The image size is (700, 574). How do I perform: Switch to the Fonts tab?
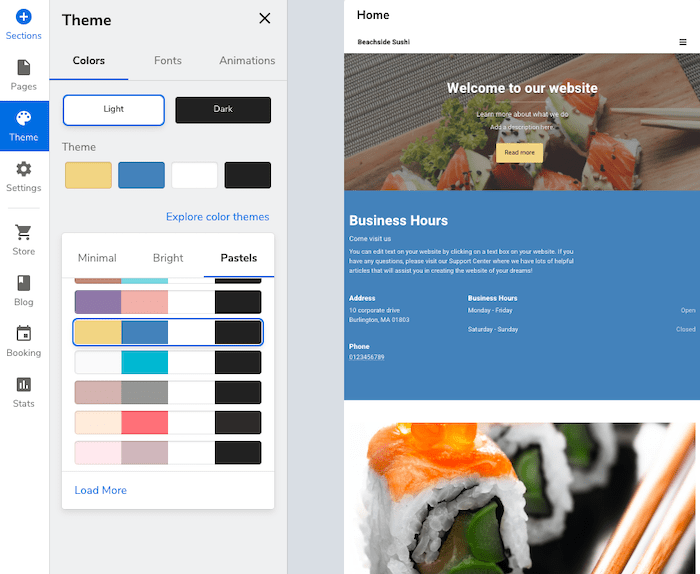pos(168,61)
